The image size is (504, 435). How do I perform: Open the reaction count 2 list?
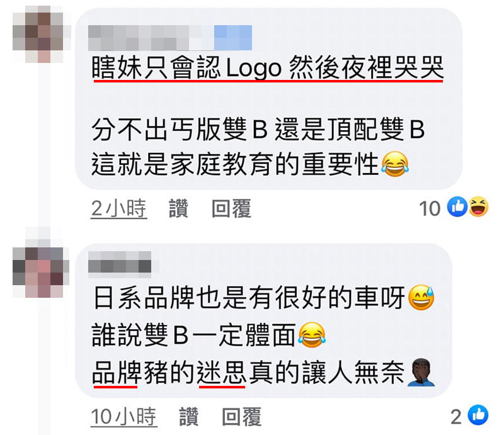pyautogui.click(x=456, y=417)
